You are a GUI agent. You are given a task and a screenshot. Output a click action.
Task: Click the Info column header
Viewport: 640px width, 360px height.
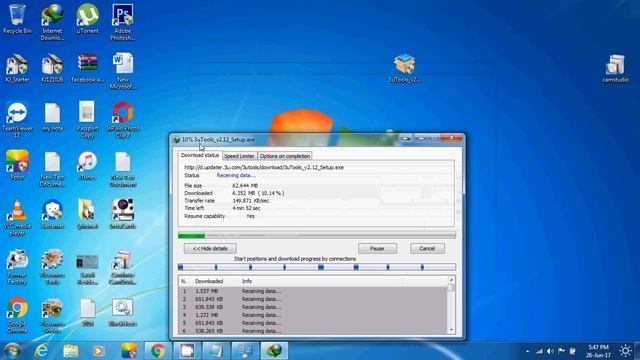click(247, 281)
